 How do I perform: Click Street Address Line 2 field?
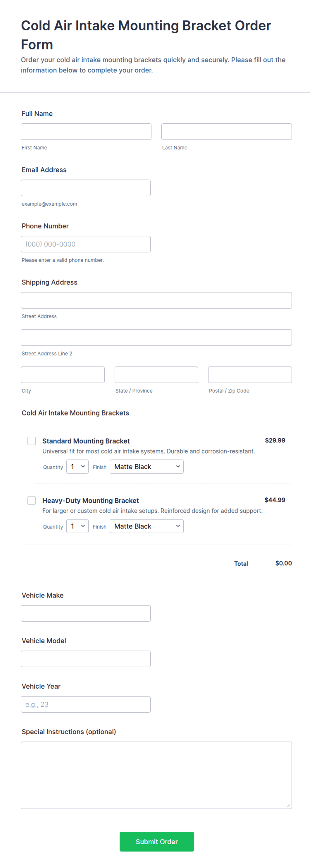pos(156,338)
